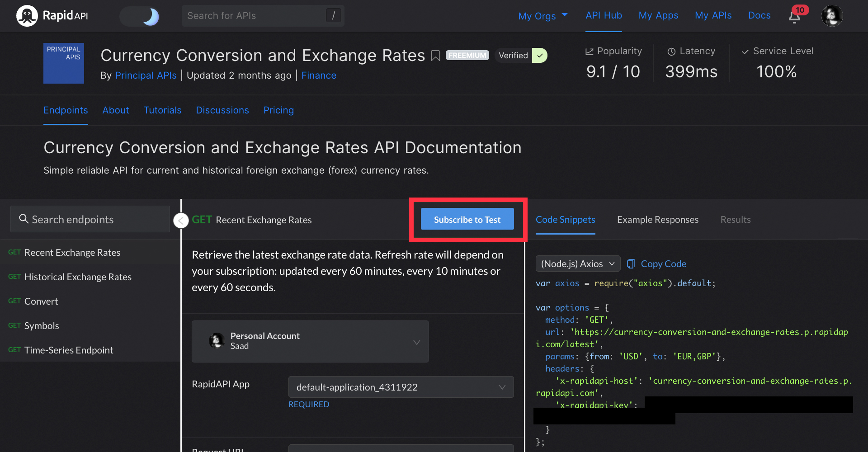Click the FREEMIUM badge
Screen dimensions: 868x452
point(467,55)
